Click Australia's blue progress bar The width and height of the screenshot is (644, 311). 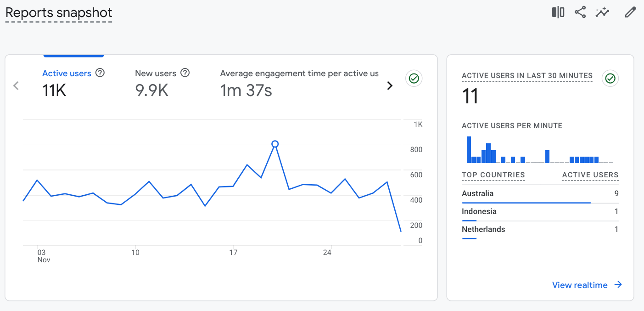tap(526, 203)
